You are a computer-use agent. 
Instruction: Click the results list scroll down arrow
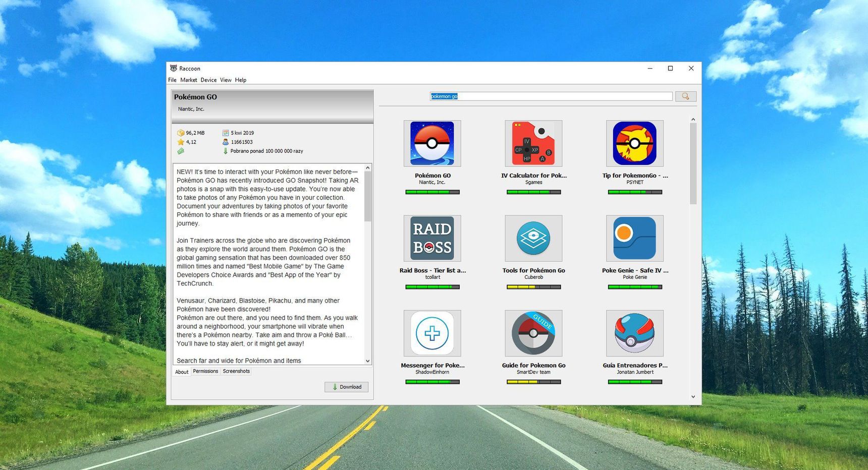[x=693, y=396]
